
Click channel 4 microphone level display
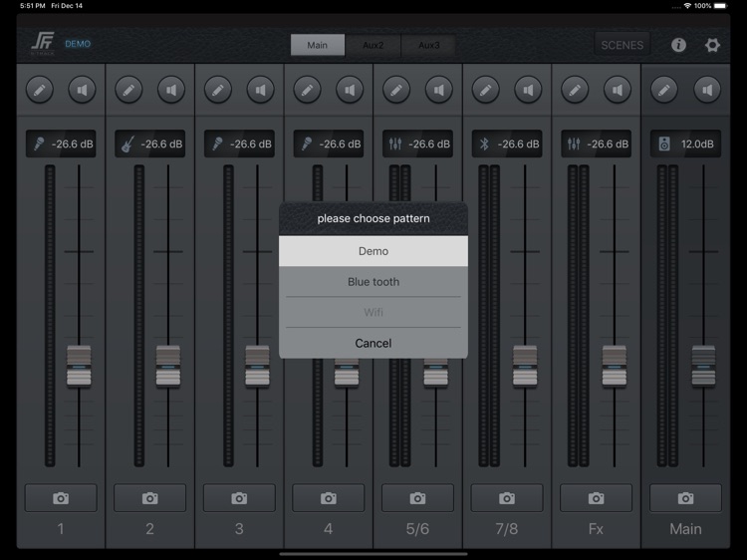coord(329,143)
